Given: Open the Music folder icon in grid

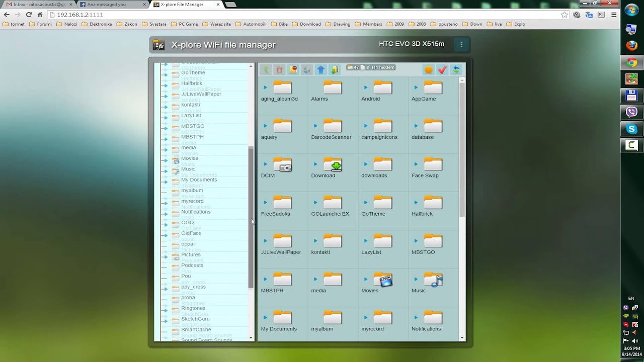Looking at the screenshot, I should point(433,279).
